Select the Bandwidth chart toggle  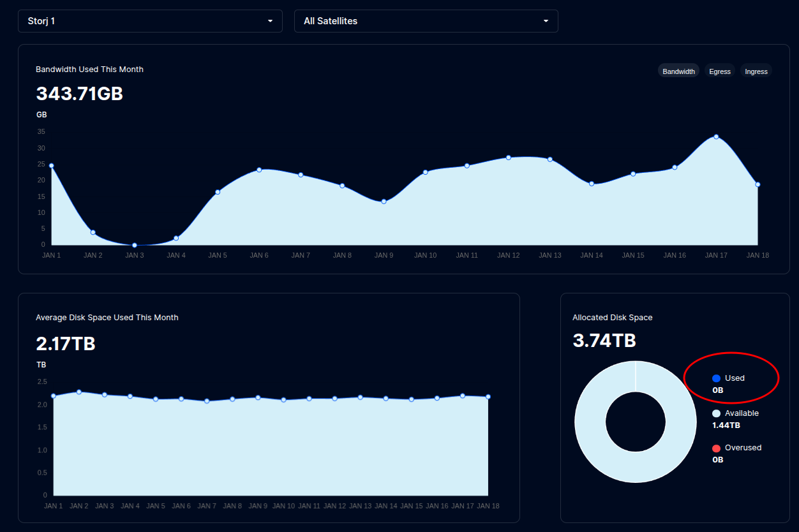point(678,71)
